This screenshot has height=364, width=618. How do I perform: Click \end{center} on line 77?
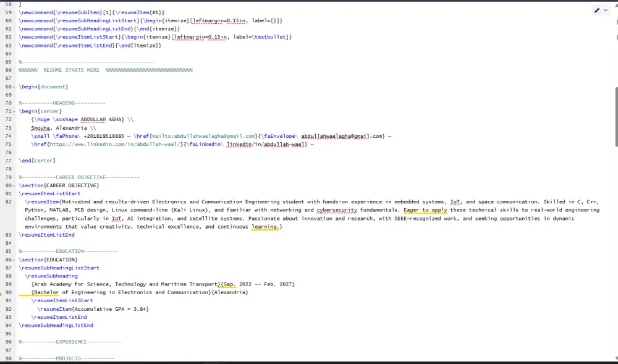click(37, 161)
